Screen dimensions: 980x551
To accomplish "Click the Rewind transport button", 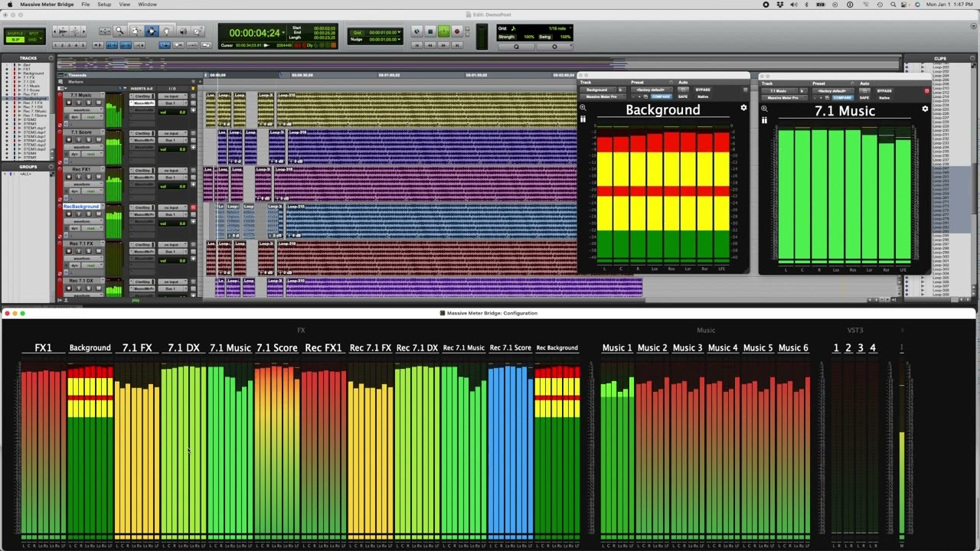I will click(x=430, y=45).
